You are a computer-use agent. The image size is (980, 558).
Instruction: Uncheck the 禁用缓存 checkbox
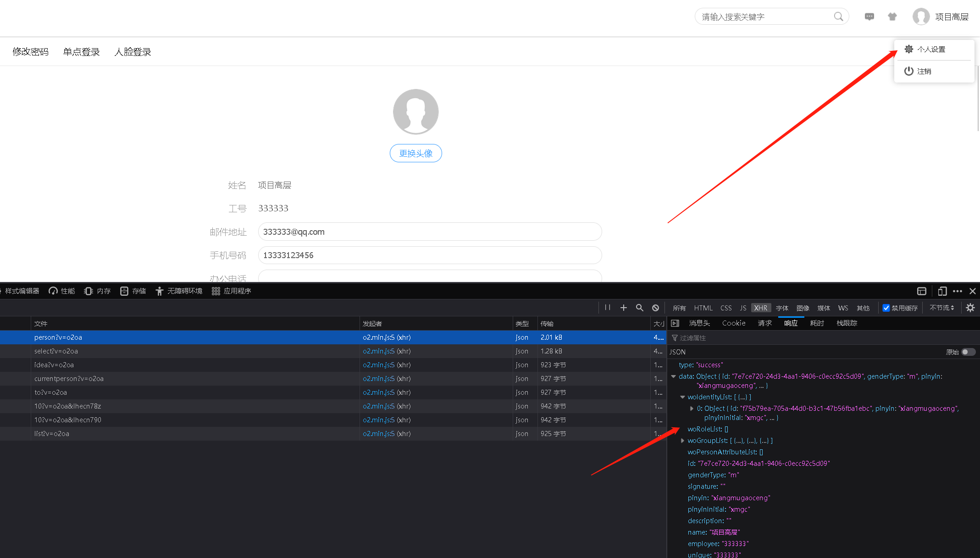[886, 308]
